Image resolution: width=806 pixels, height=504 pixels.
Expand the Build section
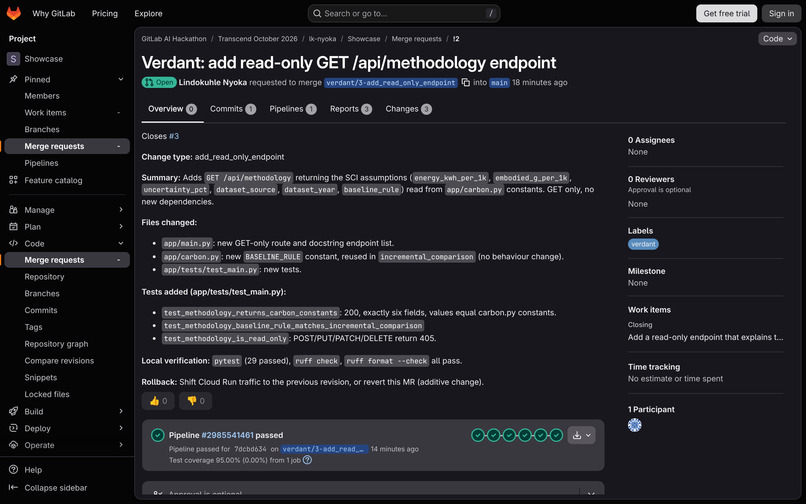(66, 411)
